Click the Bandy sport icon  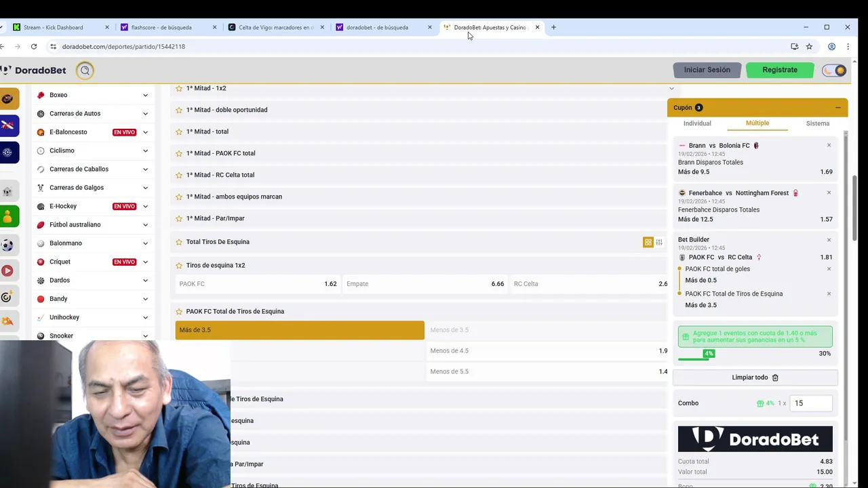[41, 299]
